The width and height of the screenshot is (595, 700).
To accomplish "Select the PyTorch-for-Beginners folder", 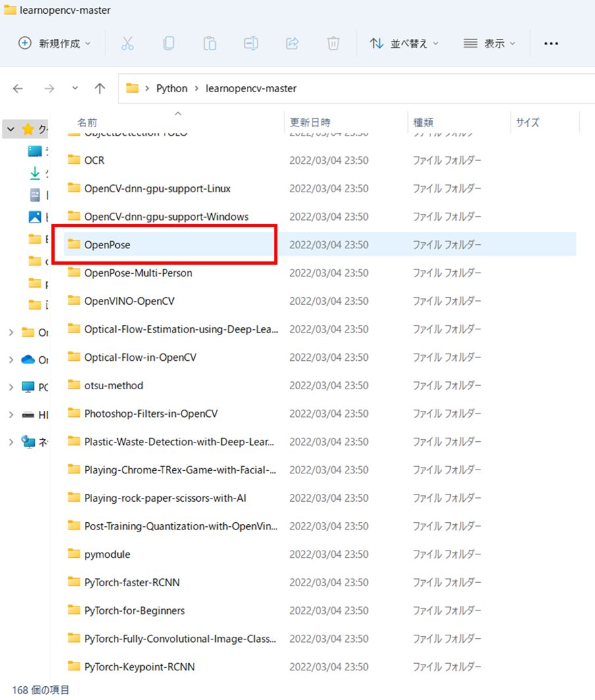I will (x=134, y=610).
